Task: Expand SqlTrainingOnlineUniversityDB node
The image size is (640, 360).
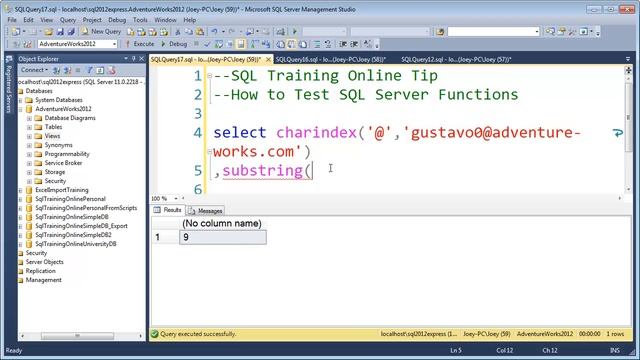Action: [x=20, y=244]
